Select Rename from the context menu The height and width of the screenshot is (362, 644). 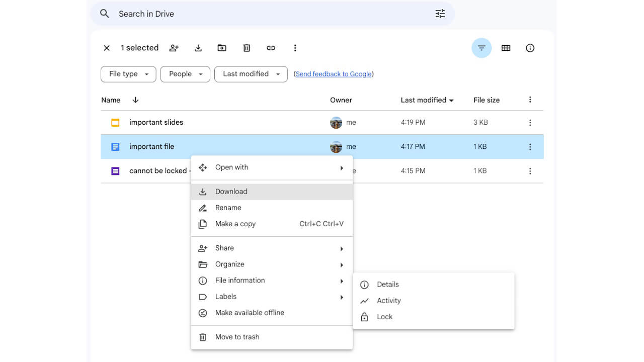point(229,208)
